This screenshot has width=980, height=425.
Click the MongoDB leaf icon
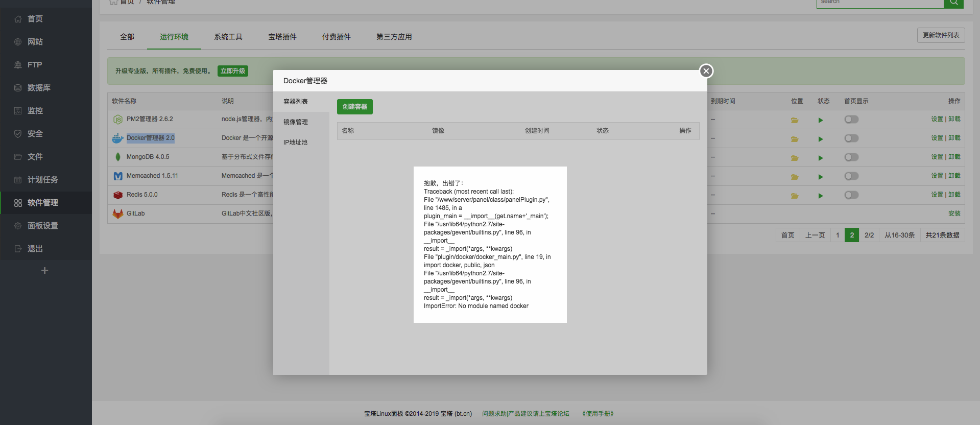coord(118,157)
